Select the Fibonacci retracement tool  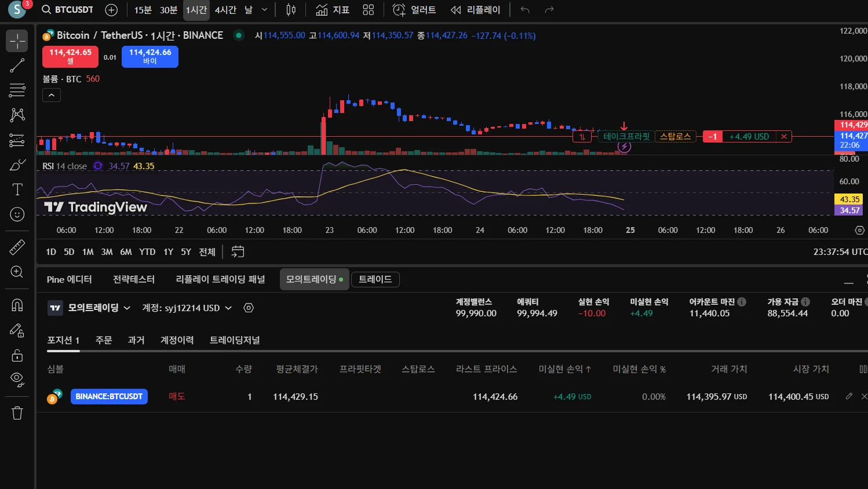click(x=17, y=90)
